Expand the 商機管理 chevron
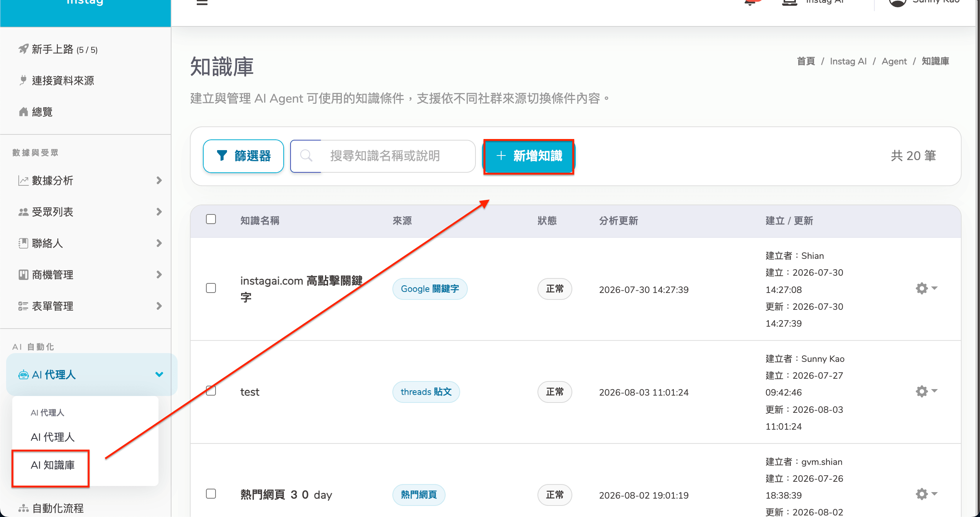Viewport: 980px width, 517px height. (159, 275)
